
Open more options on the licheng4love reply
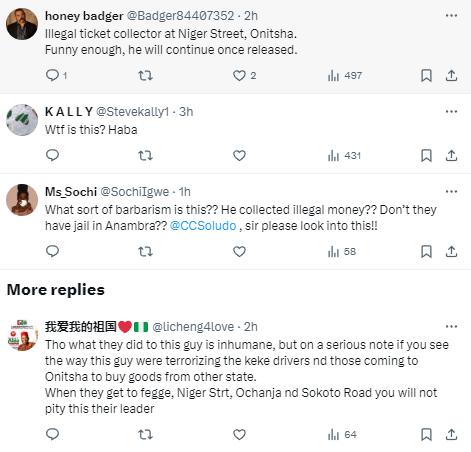451,326
